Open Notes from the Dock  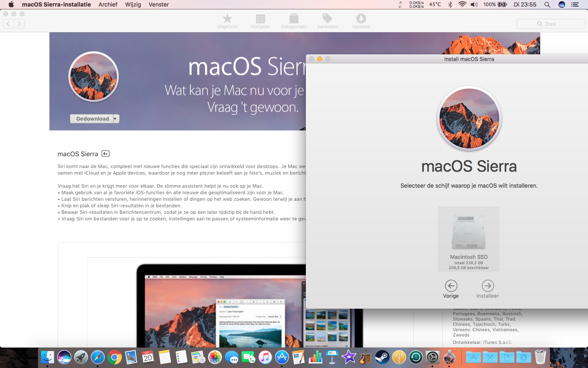pos(165,357)
